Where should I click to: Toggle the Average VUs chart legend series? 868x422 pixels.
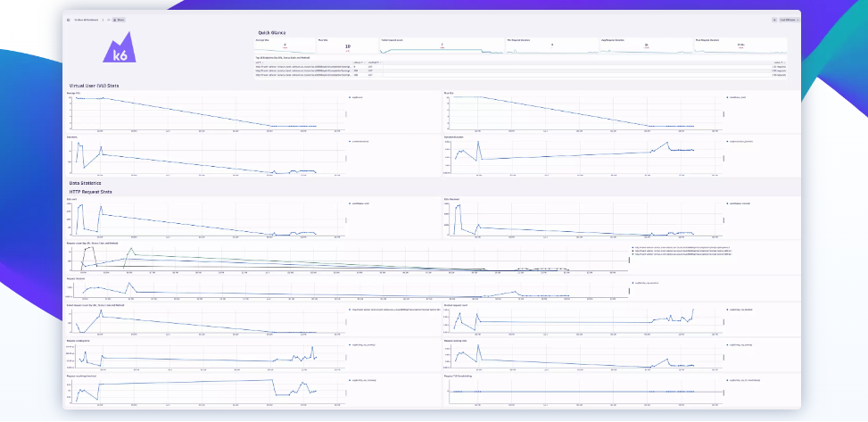[x=356, y=97]
